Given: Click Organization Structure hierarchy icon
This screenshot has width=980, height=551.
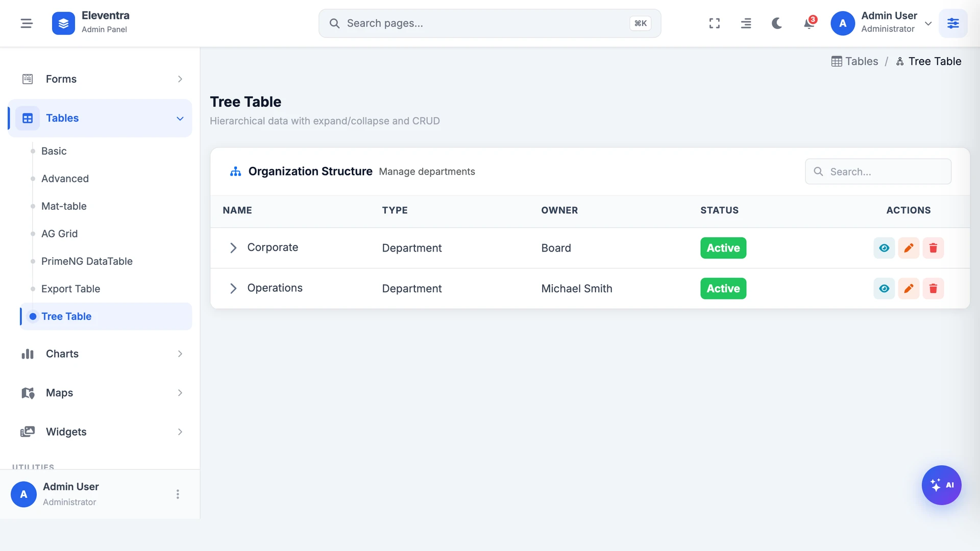Looking at the screenshot, I should (x=235, y=171).
